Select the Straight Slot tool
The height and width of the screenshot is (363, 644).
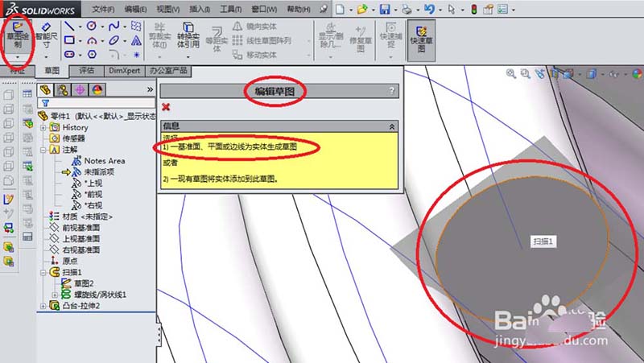click(69, 54)
